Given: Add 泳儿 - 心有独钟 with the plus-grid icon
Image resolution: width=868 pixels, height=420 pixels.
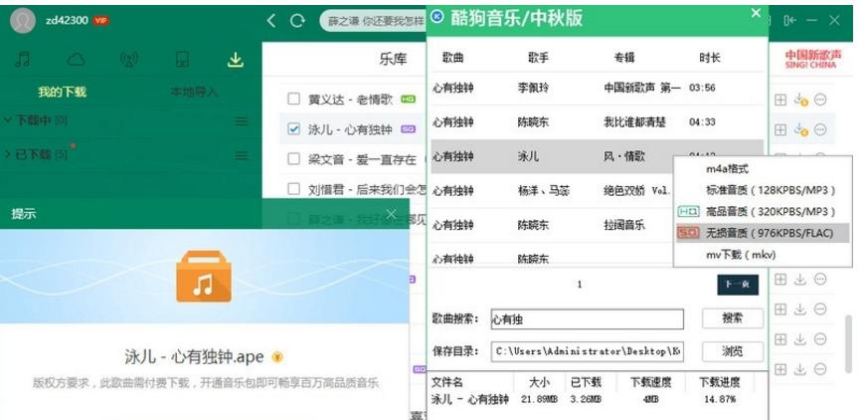Looking at the screenshot, I should point(780,129).
